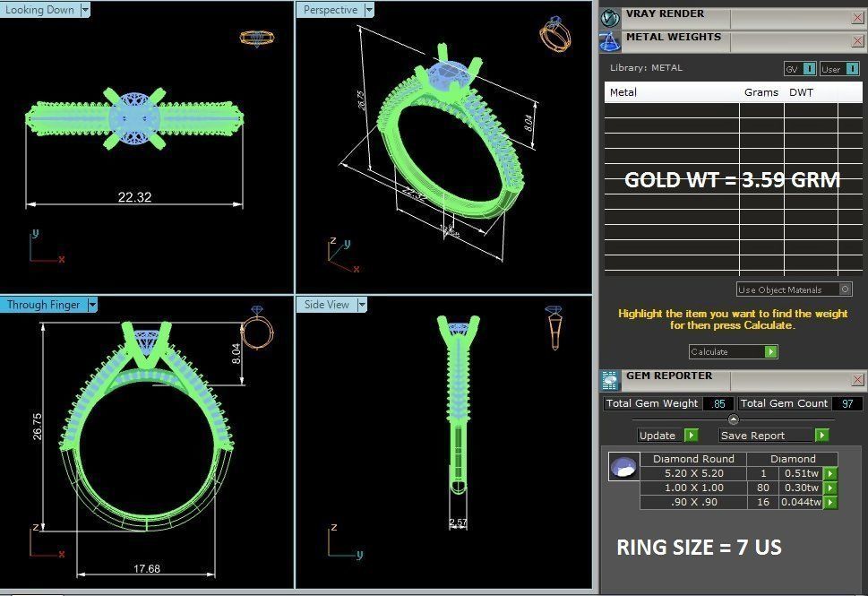
Task: Open the Side View viewport dropdown
Action: click(362, 305)
